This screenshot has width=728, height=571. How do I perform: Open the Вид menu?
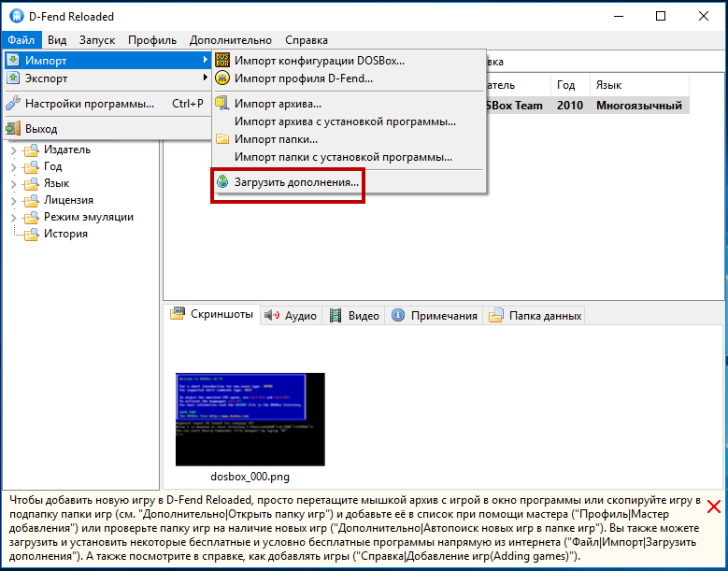[x=57, y=40]
